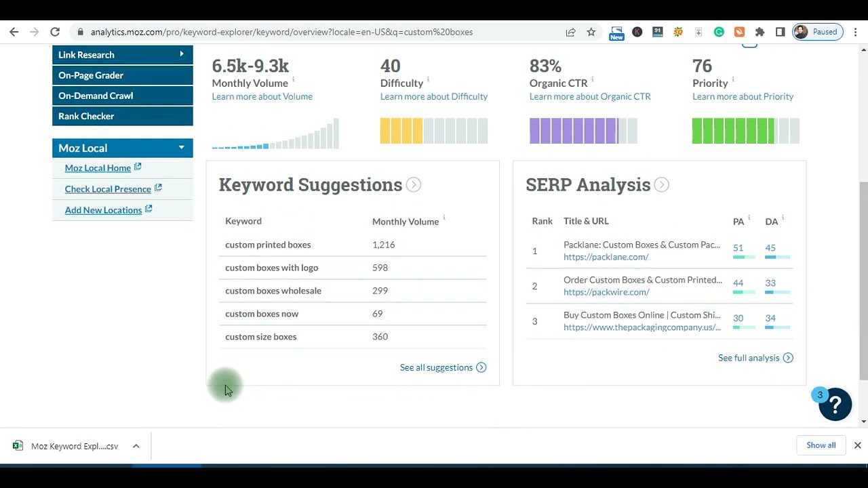Click Monthly Volume info icon at top
This screenshot has width=868, height=488.
[294, 80]
